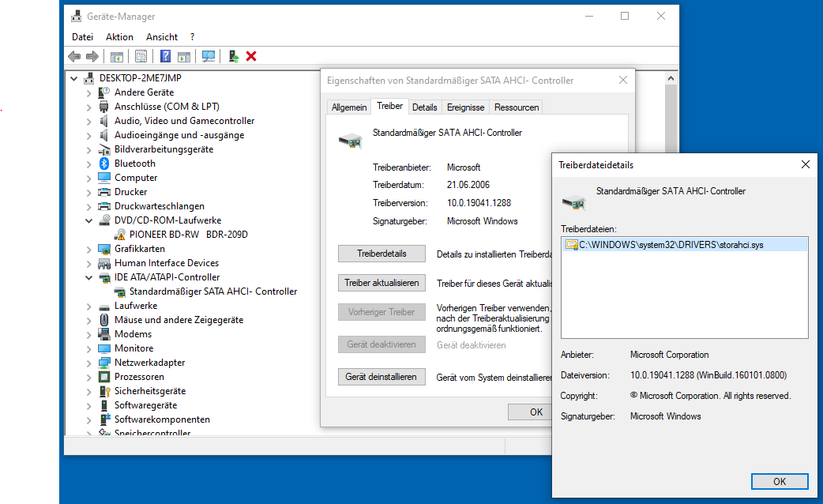Click the PIONEER BD-RW drive warning icon
The height and width of the screenshot is (504, 823).
pos(120,234)
